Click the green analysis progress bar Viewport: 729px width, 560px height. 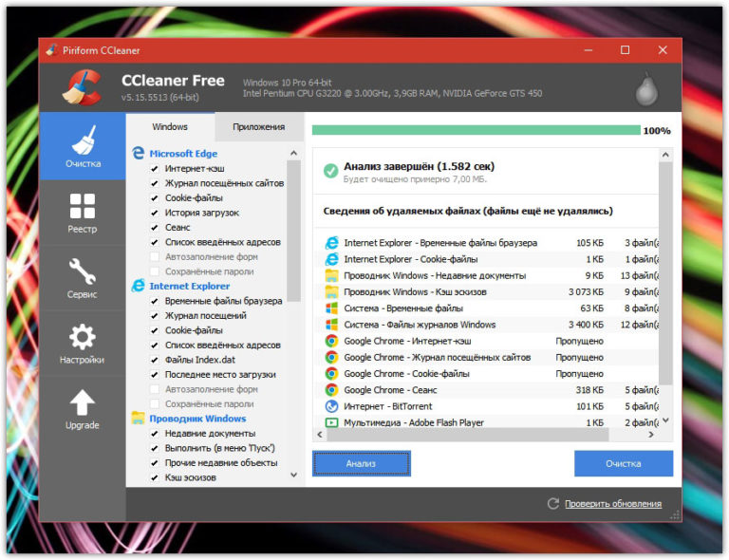click(476, 130)
